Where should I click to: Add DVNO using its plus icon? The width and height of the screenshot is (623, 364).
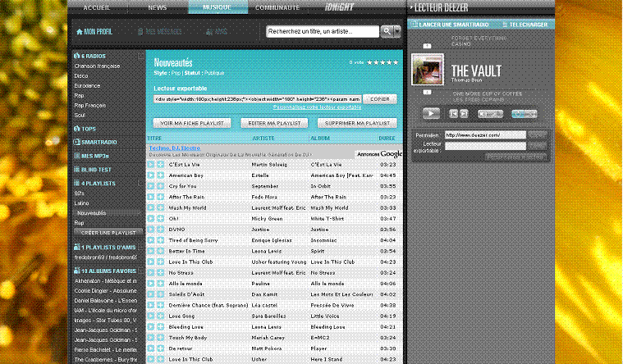point(161,229)
